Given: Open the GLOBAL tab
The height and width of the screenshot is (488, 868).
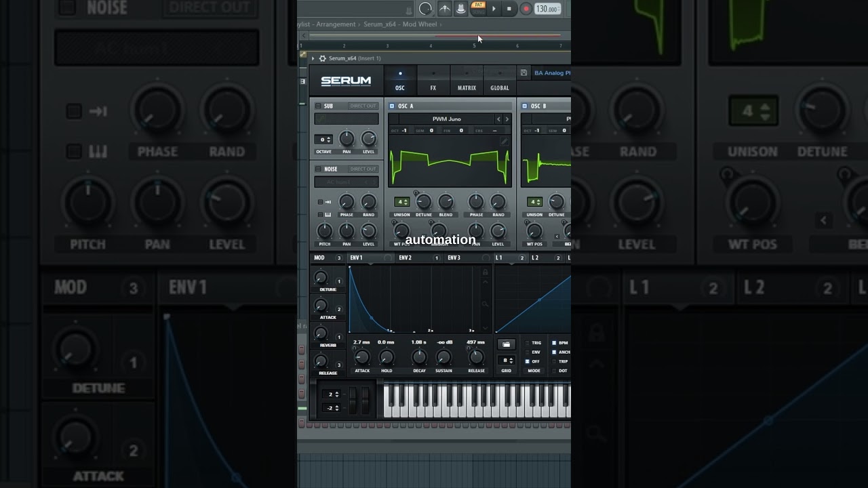Looking at the screenshot, I should pos(500,81).
